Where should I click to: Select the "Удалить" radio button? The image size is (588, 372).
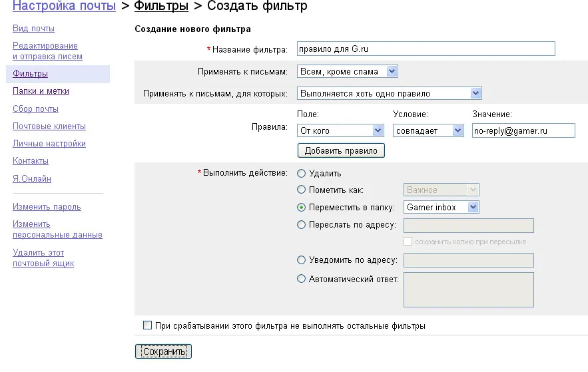(x=302, y=174)
